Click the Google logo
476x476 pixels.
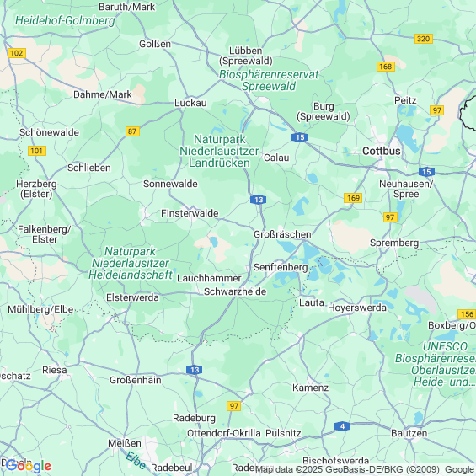(29, 466)
